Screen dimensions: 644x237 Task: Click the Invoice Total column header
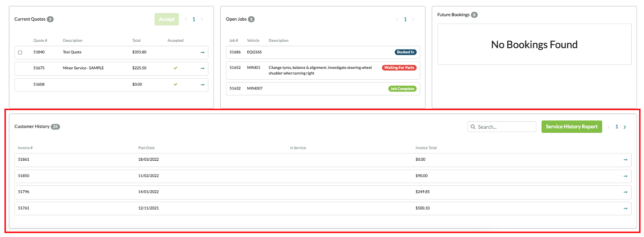pyautogui.click(x=426, y=148)
